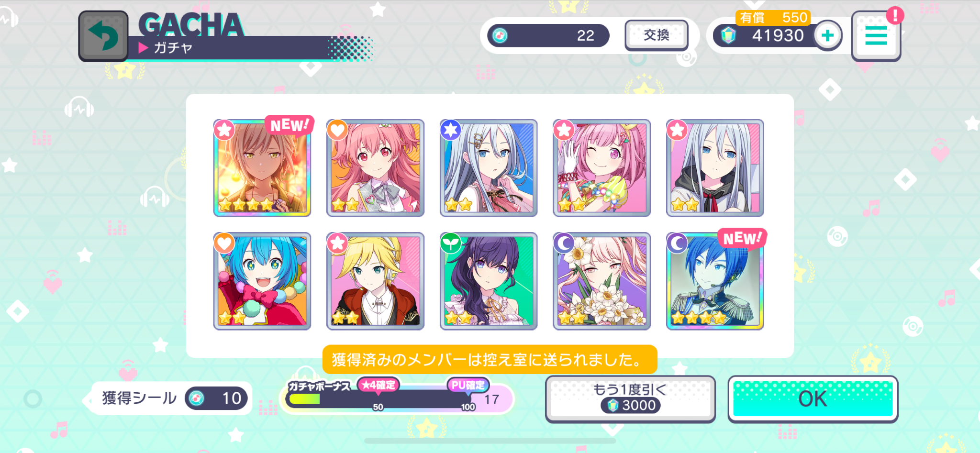Open the silver-haired girl in black hoodie card
Viewport: 980px width, 453px height.
coord(715,168)
